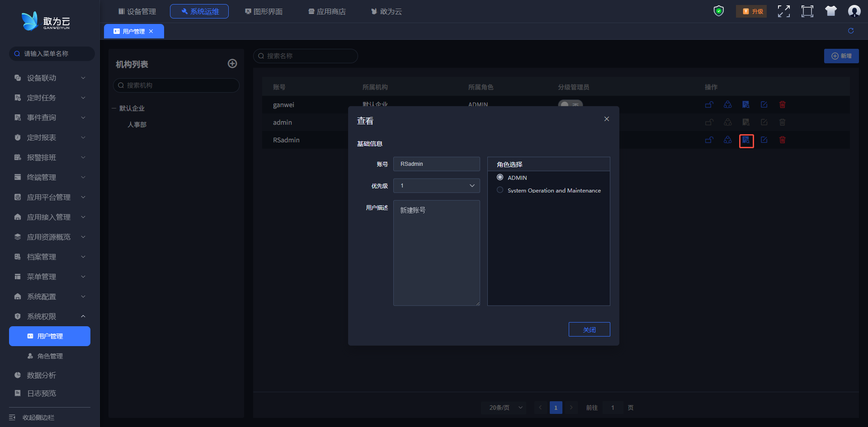
Task: Switch to 图形界面 top menu
Action: click(264, 11)
